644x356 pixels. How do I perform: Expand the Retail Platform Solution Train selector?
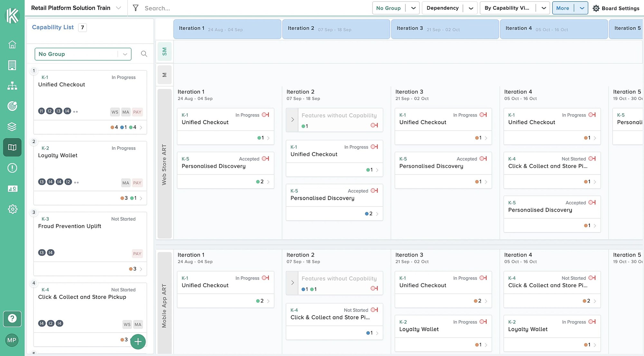pos(118,8)
